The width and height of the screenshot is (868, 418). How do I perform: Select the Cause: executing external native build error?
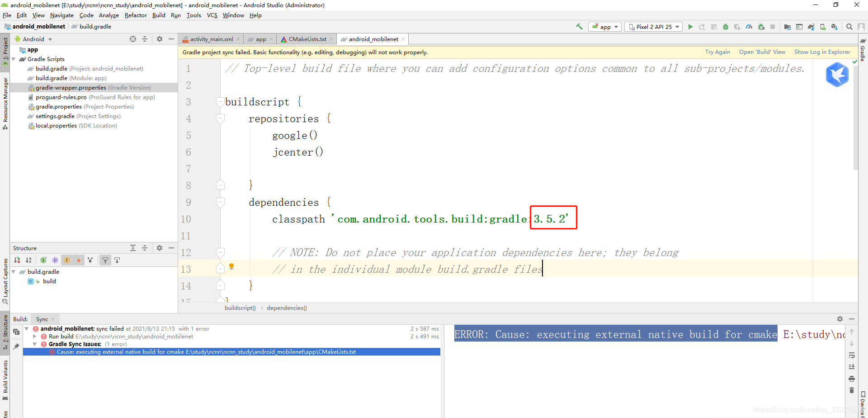pyautogui.click(x=231, y=352)
